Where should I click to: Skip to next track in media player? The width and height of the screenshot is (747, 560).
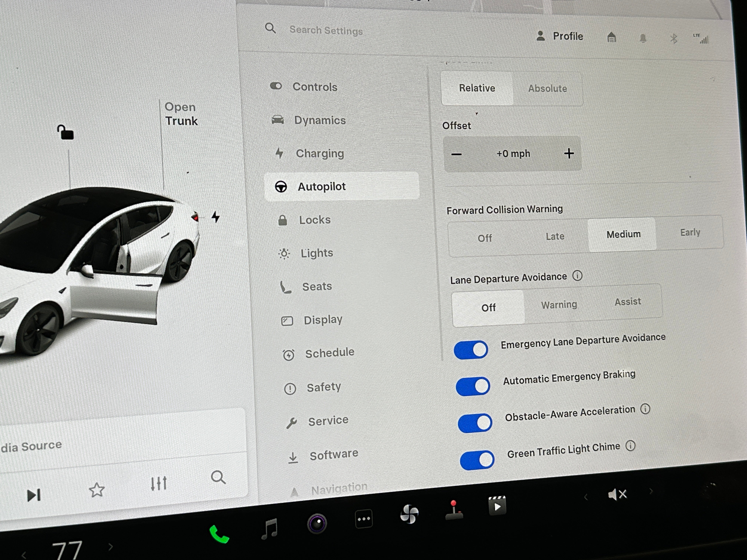34,495
